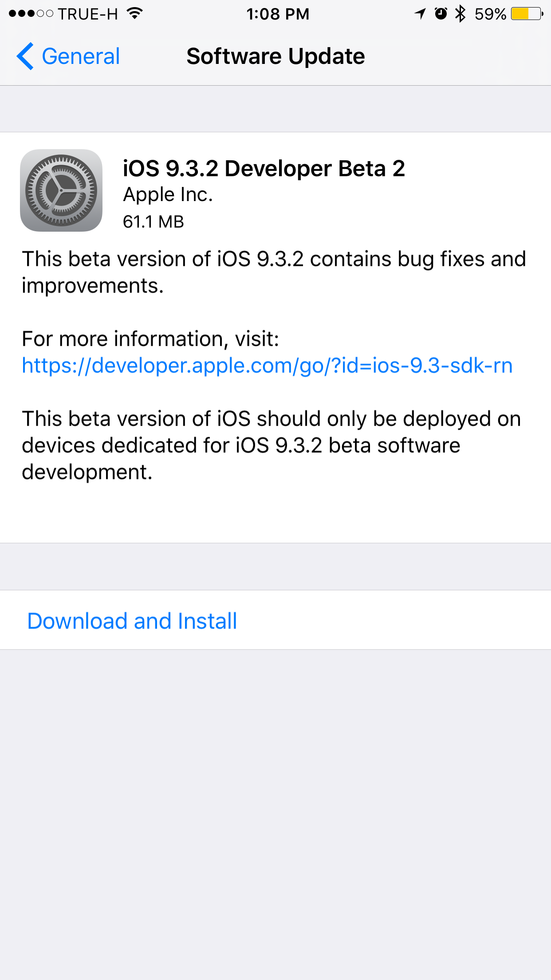Viewport: 551px width, 980px height.
Task: Tap the Apple Inc. publisher text
Action: pyautogui.click(x=168, y=195)
